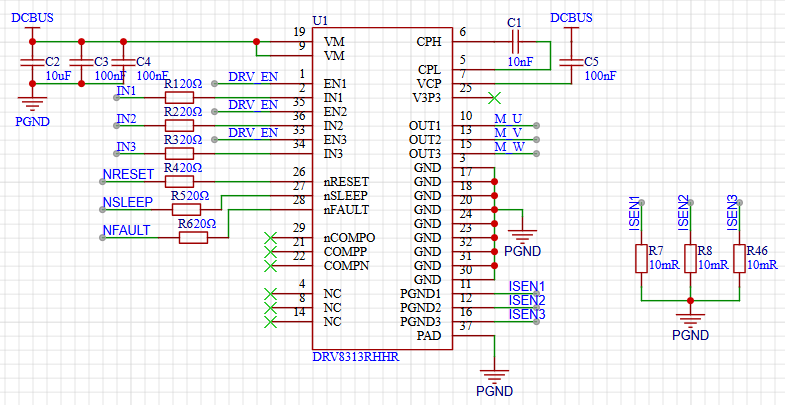Select resistor R3 on the IN3 line
785x405 pixels.
179,153
